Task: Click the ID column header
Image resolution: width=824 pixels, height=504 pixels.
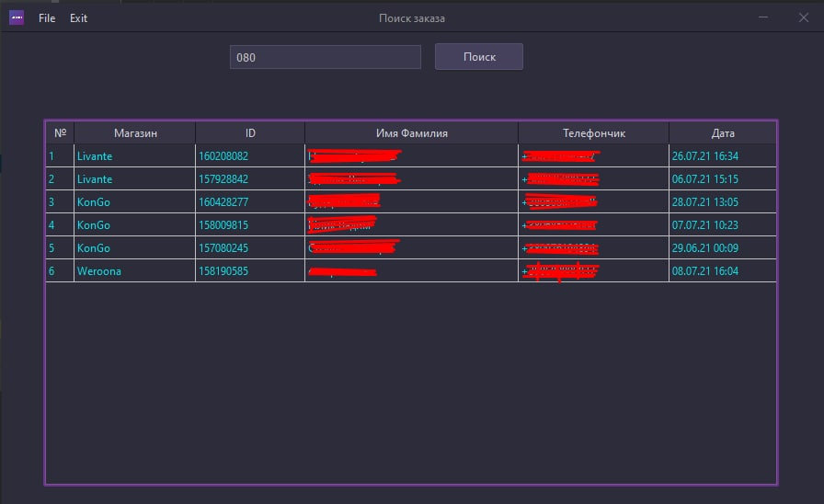Action: 250,133
